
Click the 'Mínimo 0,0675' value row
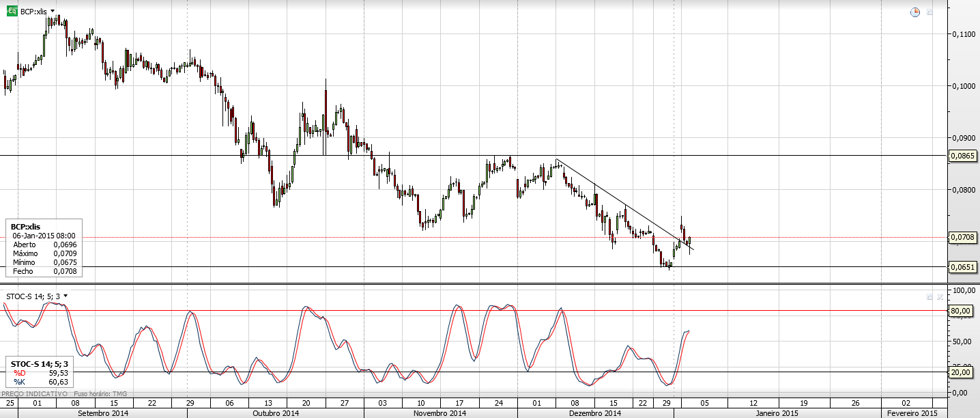(x=45, y=262)
